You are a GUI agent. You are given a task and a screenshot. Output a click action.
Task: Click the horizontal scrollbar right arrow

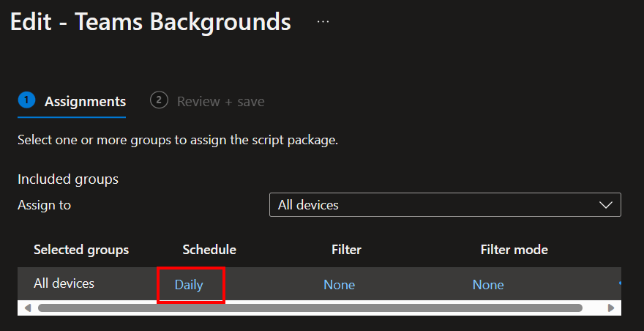(611, 308)
